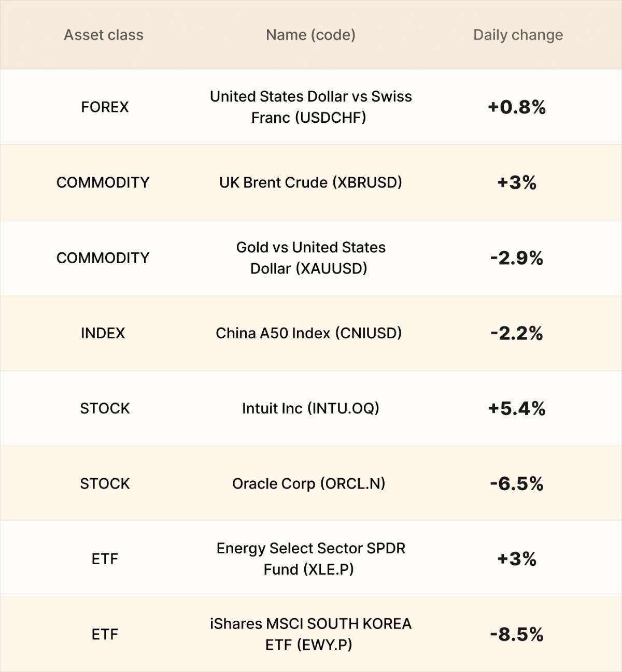Click the +5.4% daily change value
This screenshot has height=672, width=622.
pos(517,408)
